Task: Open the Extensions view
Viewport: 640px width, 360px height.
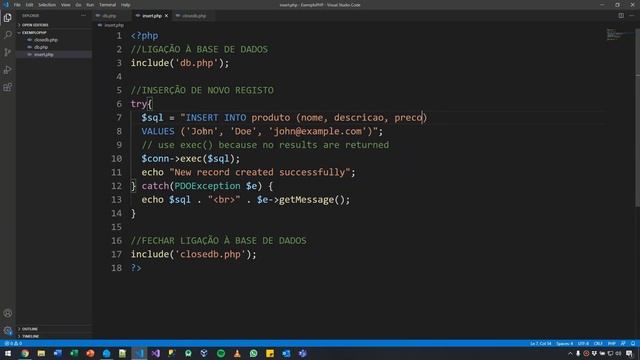Action: click(x=7, y=87)
